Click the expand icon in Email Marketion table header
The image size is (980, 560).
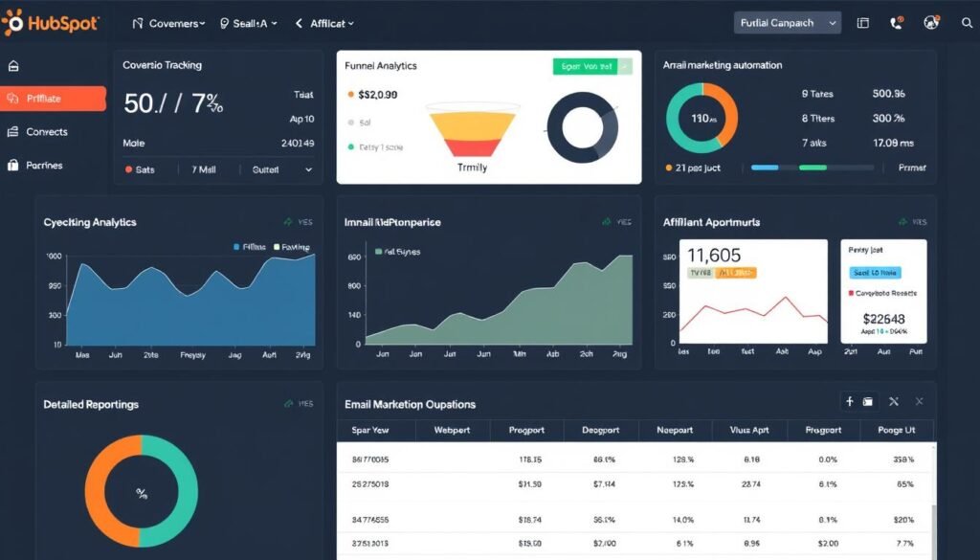tap(893, 402)
